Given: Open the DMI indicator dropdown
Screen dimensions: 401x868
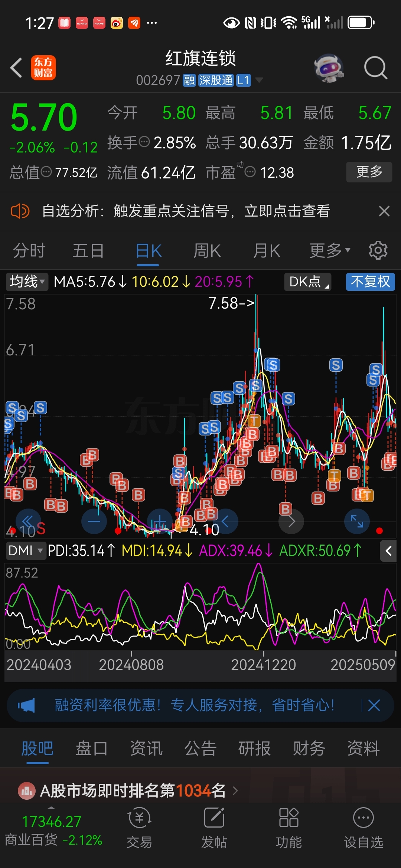Looking at the screenshot, I should point(26,550).
